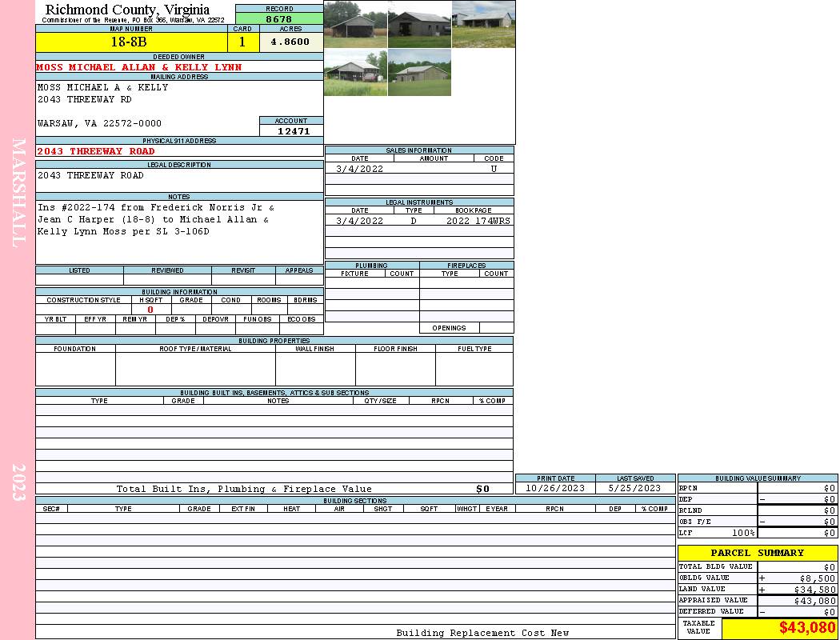Click the green record number 8678
Image resolution: width=840 pixels, height=640 pixels.
point(278,18)
